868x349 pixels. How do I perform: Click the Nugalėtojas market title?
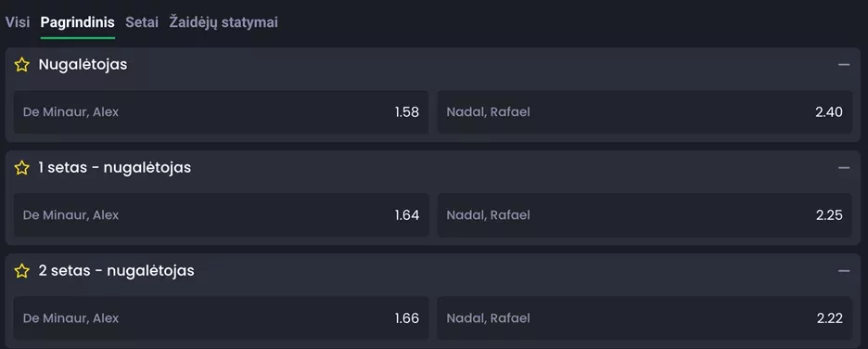pos(83,65)
